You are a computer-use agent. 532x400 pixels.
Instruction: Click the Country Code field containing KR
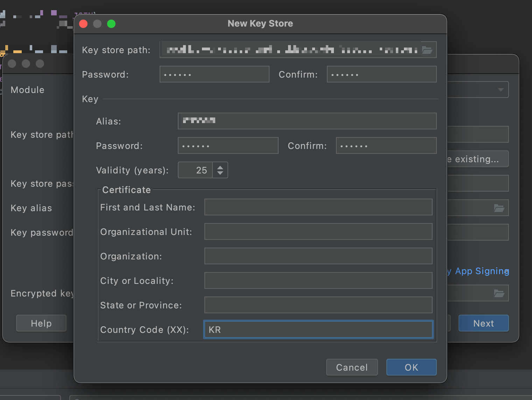[x=318, y=329]
